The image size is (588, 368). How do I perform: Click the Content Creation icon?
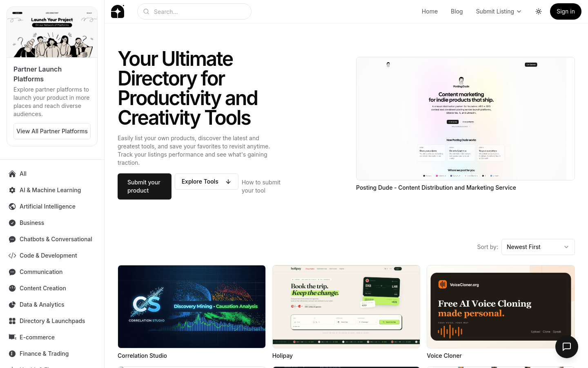12,288
